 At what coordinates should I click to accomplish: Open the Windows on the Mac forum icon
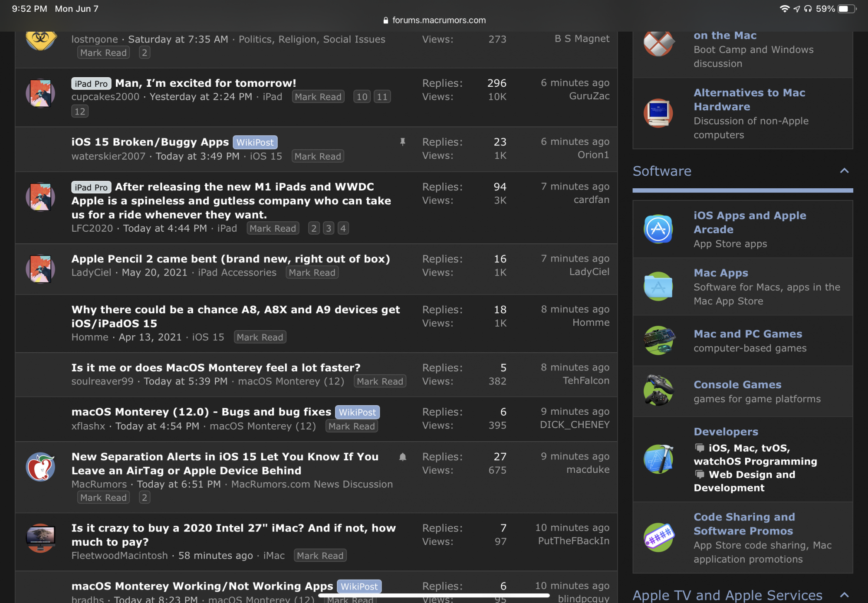pos(658,43)
